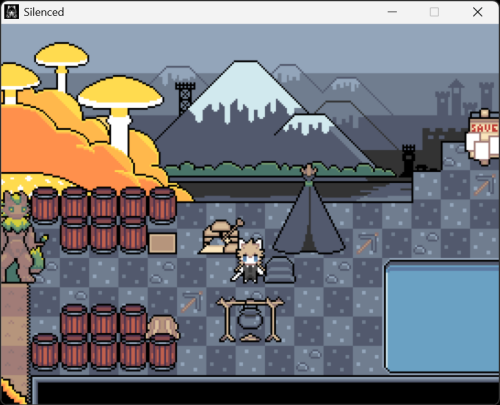The height and width of the screenshot is (405, 500).
Task: Click the Silenced window title text
Action: pos(44,12)
